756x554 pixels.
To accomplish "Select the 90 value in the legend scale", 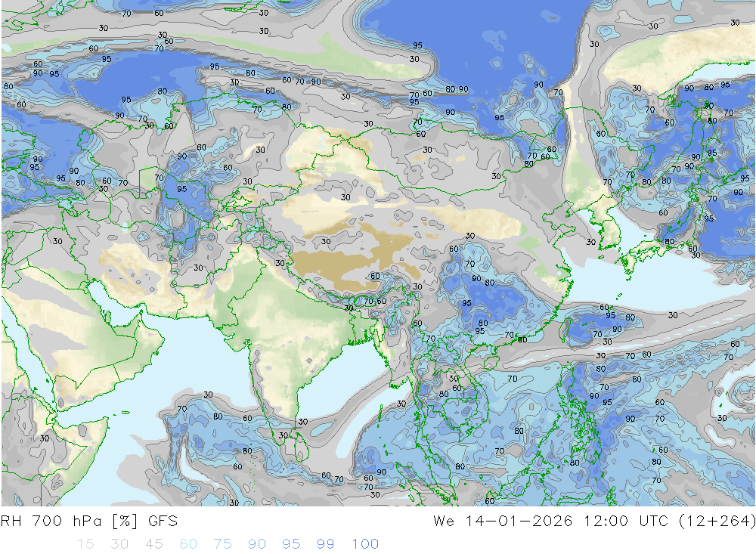I will [257, 544].
